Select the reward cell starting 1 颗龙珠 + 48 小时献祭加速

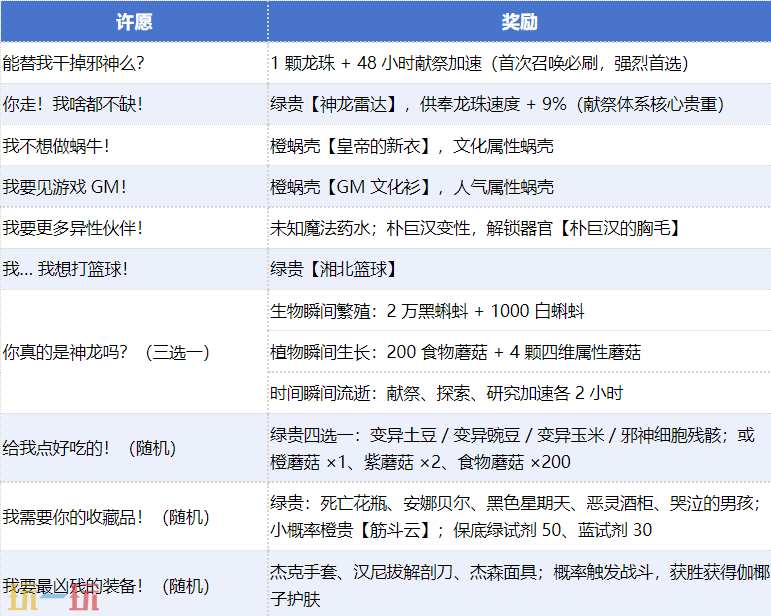coord(520,63)
